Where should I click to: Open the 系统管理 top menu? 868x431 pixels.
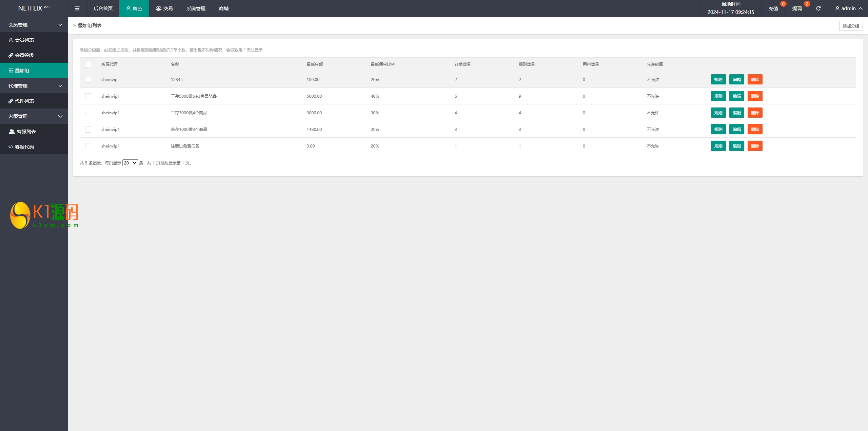pyautogui.click(x=196, y=8)
